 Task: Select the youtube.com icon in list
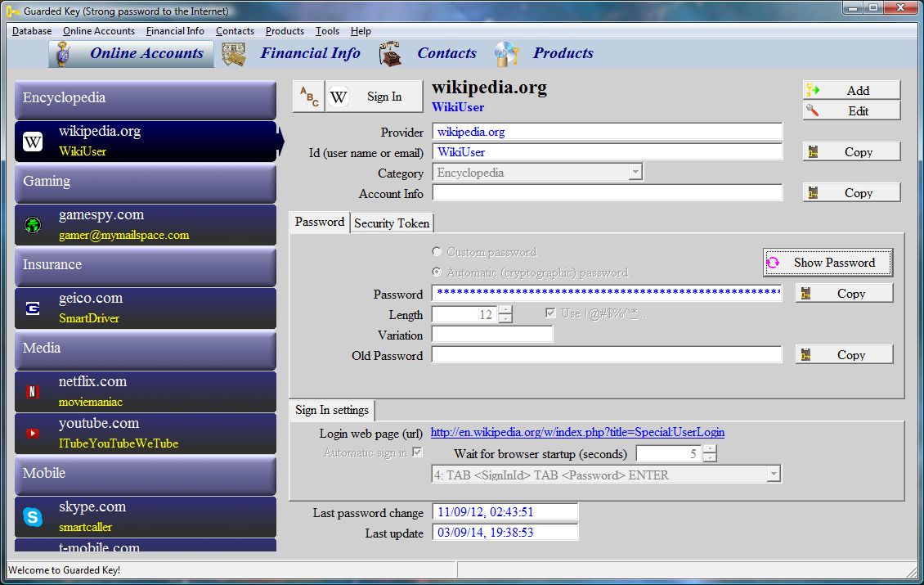click(x=33, y=434)
